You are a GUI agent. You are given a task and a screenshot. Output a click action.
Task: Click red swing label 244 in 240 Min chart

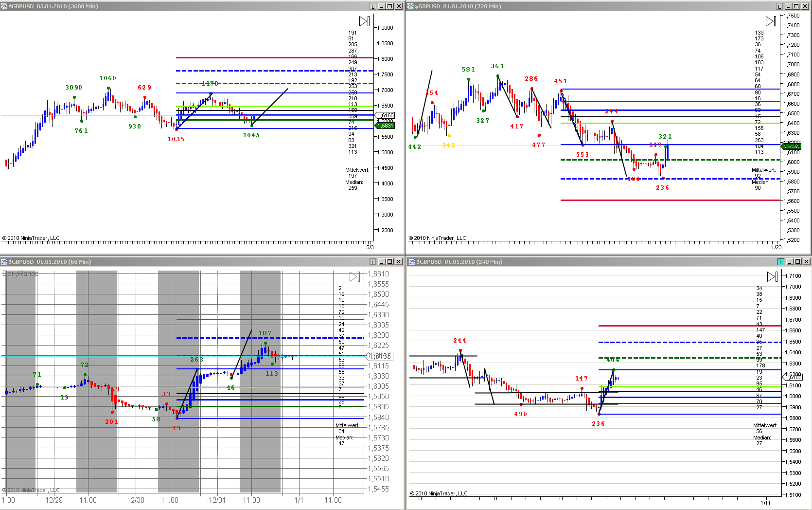[459, 341]
